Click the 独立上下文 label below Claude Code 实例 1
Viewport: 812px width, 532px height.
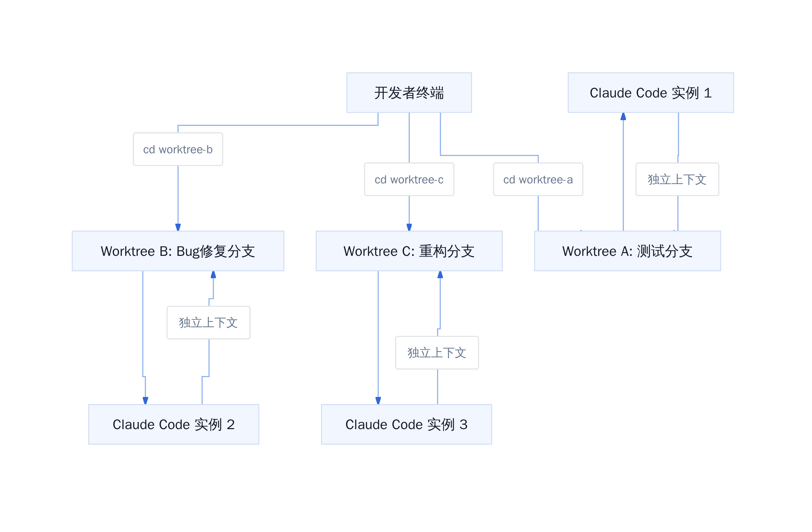point(677,179)
